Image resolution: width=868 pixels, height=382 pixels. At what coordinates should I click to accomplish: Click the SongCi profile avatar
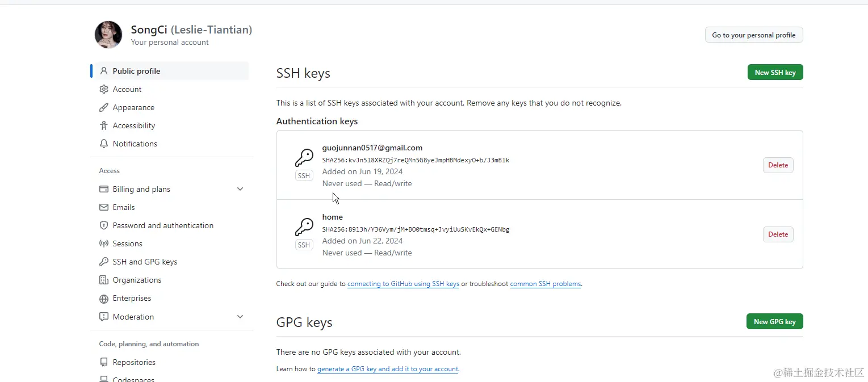108,35
